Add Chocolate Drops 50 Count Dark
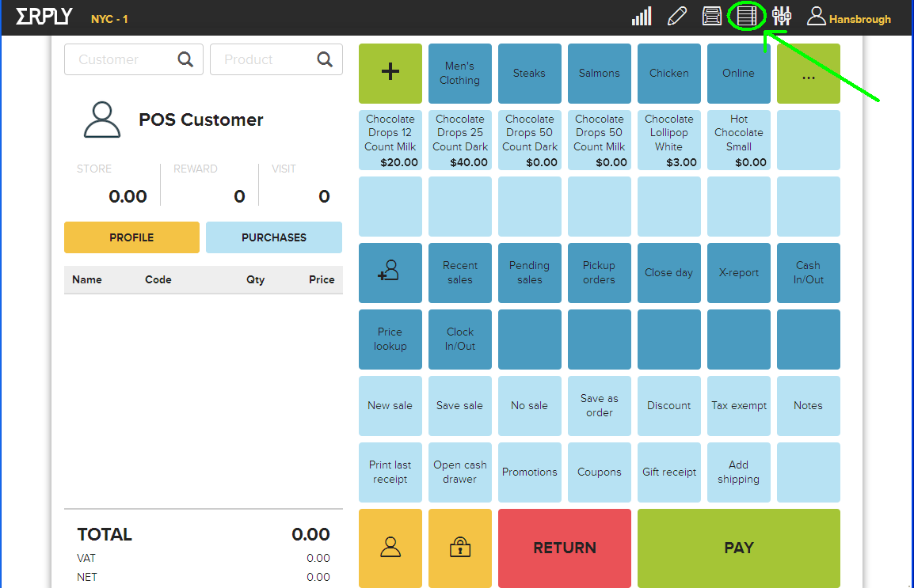The width and height of the screenshot is (914, 588). (x=529, y=140)
